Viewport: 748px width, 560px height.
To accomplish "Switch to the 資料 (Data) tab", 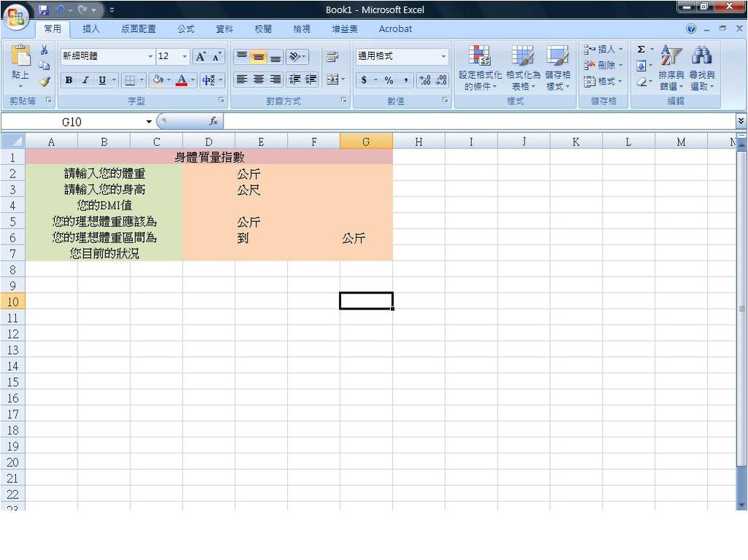I will (x=224, y=29).
